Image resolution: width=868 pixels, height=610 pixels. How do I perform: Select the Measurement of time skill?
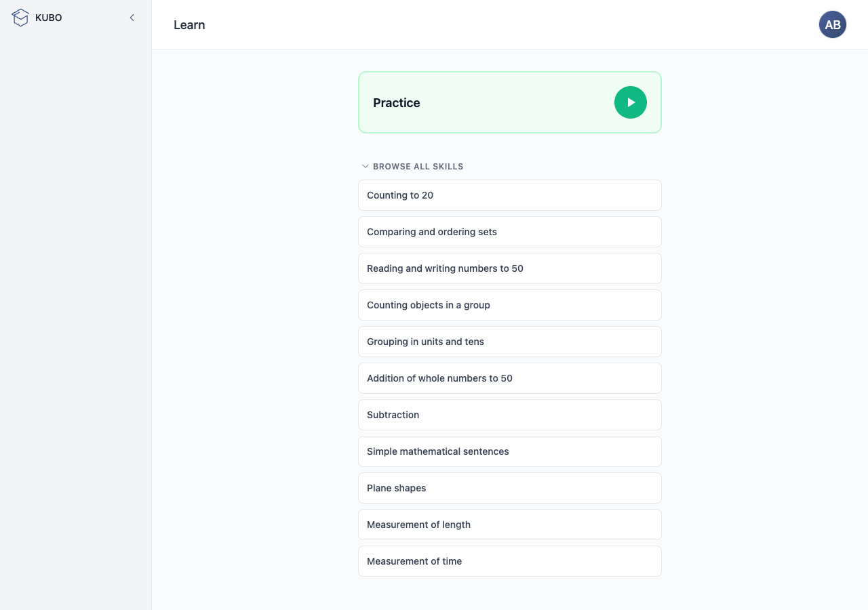coord(510,561)
